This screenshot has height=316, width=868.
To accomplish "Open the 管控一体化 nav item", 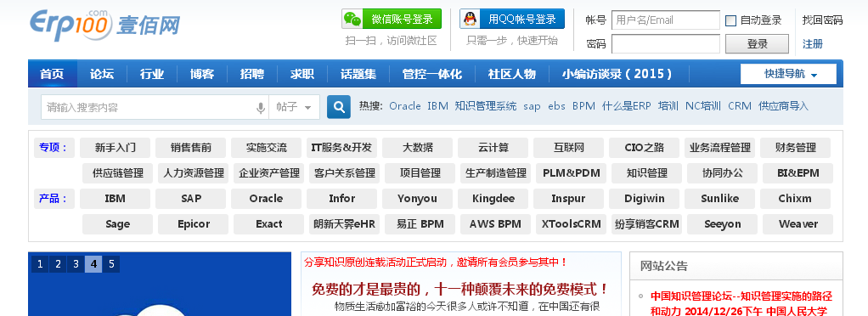I will point(431,74).
